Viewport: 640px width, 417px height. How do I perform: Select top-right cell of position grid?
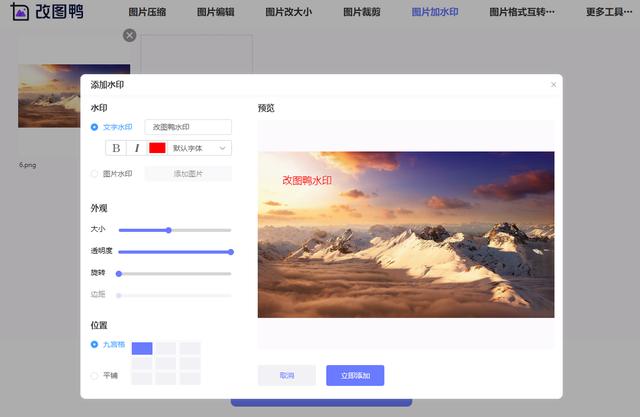[x=190, y=348]
